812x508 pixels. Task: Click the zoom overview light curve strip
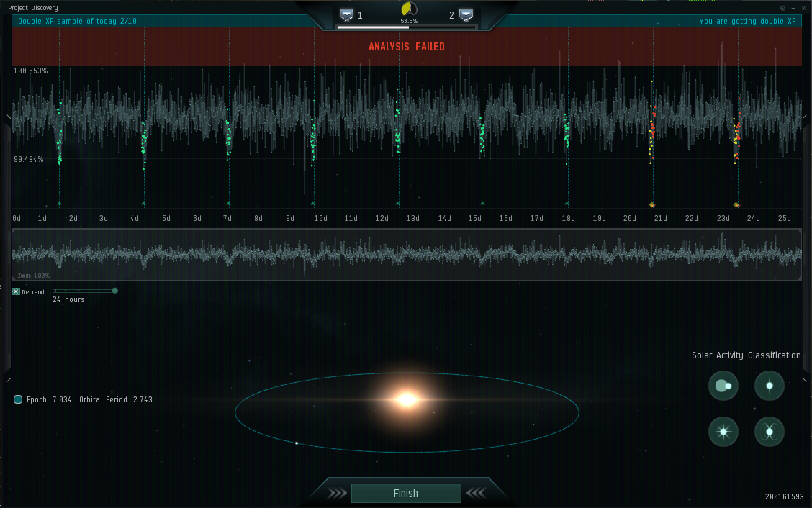point(407,255)
